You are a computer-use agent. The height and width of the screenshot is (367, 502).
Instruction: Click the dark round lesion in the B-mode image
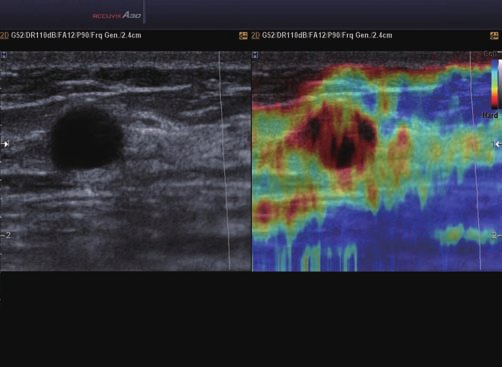[87, 137]
